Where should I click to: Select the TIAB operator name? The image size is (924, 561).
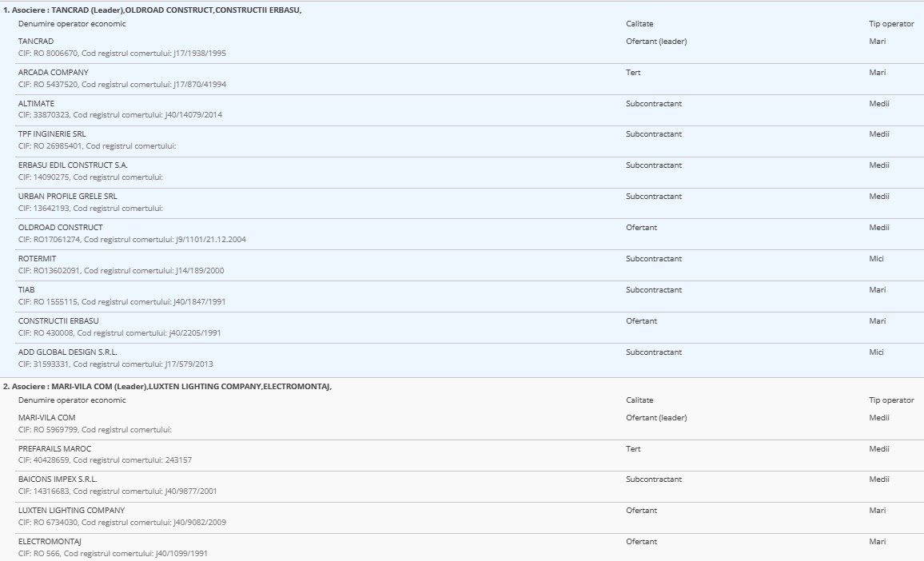(26, 290)
